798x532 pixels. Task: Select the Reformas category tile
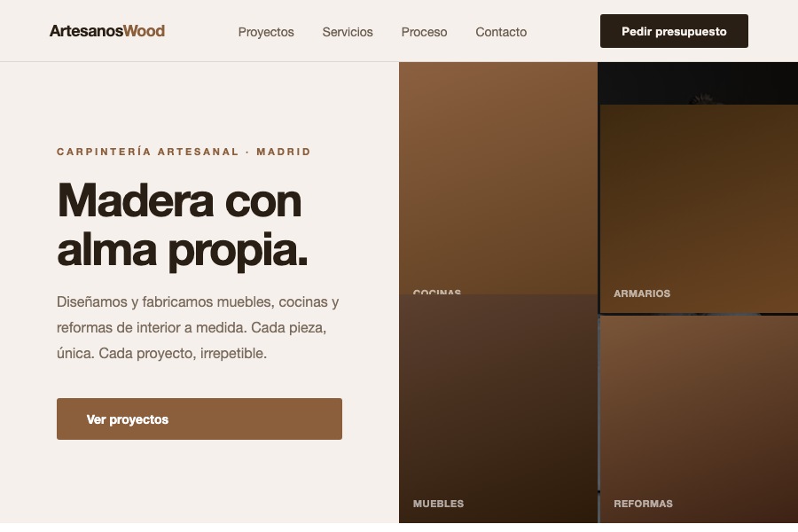(699, 419)
